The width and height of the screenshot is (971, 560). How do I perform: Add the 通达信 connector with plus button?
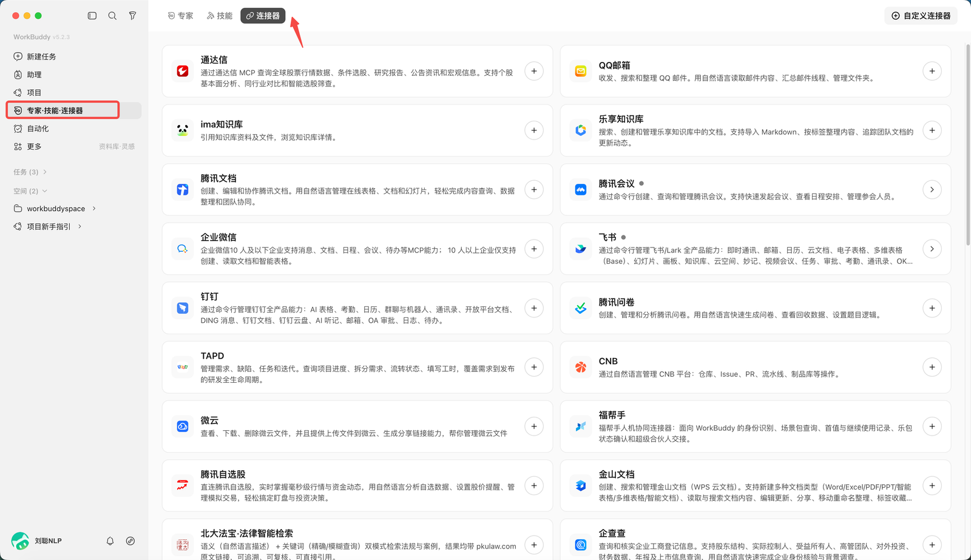tap(534, 71)
